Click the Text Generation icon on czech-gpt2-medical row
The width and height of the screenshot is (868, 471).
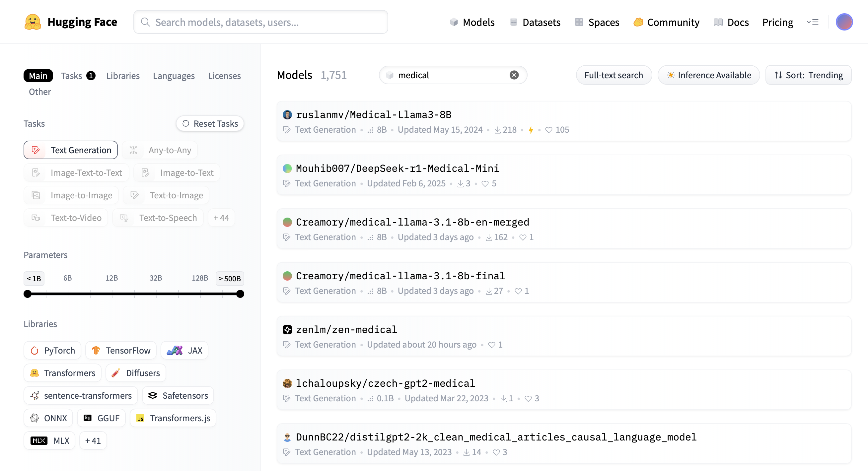click(287, 399)
